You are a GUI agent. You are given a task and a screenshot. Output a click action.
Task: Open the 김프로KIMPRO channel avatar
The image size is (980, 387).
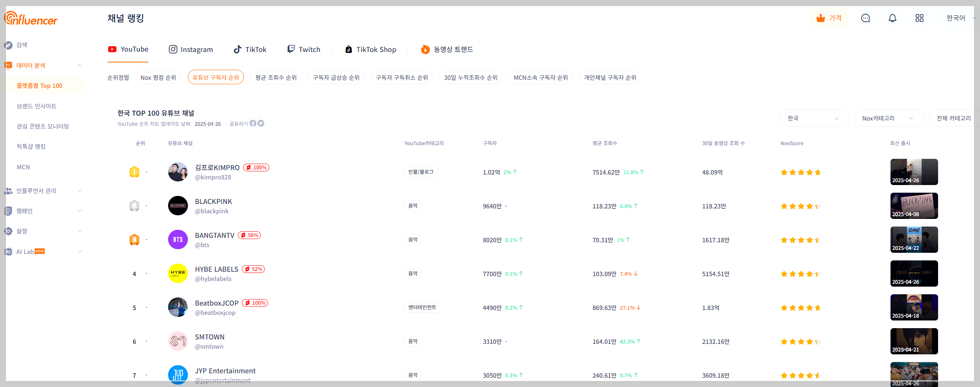click(178, 172)
